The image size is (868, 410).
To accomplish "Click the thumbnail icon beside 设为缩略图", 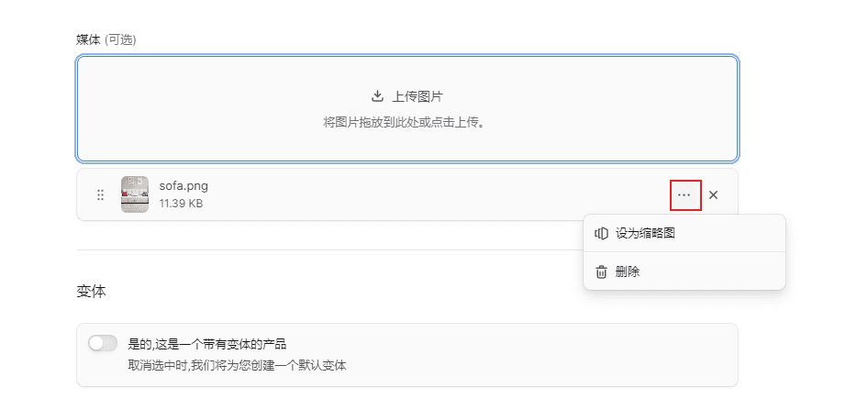I will tap(601, 233).
